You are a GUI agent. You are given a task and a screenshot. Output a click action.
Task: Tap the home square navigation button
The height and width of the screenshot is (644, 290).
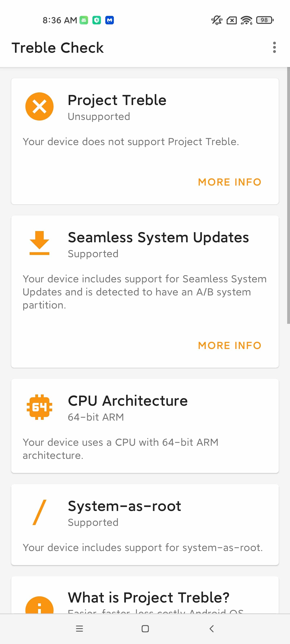coord(145,629)
